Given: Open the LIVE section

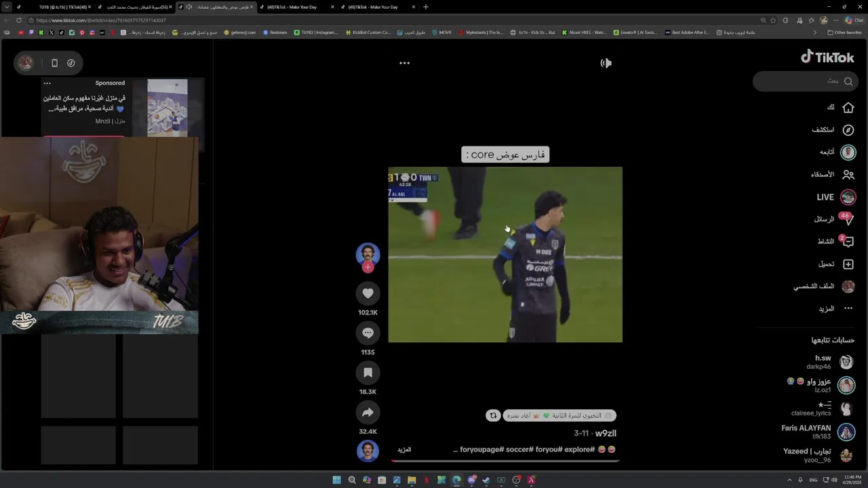Looking at the screenshot, I should (835, 197).
